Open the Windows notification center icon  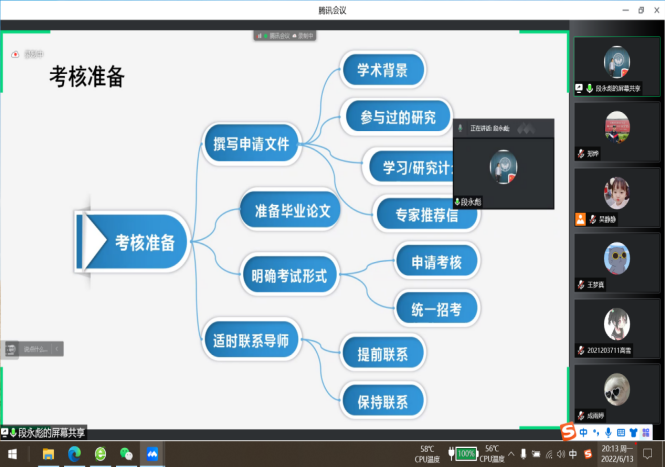(648, 454)
